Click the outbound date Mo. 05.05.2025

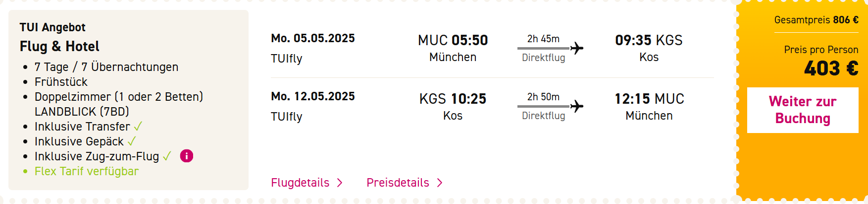click(x=313, y=38)
